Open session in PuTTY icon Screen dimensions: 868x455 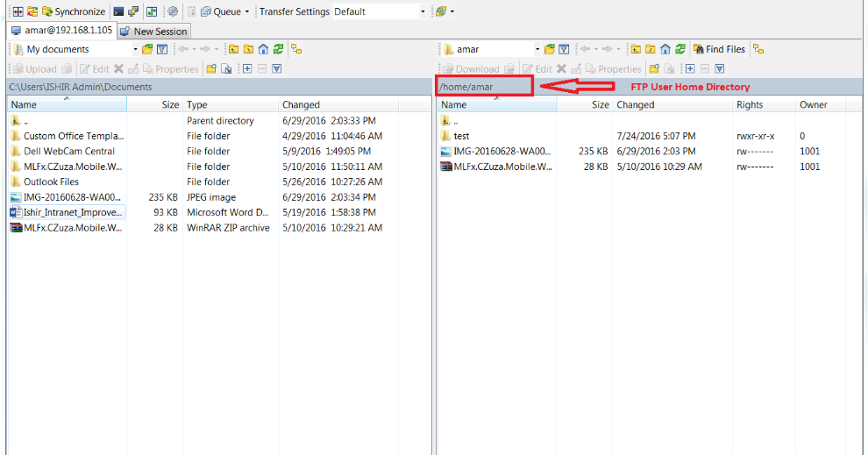pyautogui.click(x=133, y=11)
